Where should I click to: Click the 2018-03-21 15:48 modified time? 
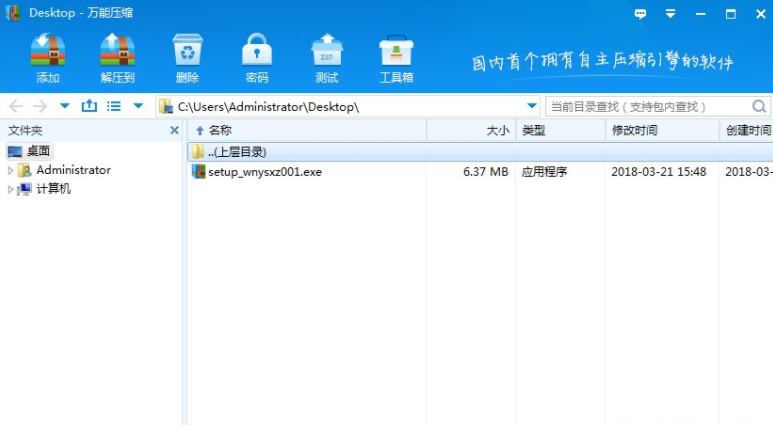coord(659,172)
